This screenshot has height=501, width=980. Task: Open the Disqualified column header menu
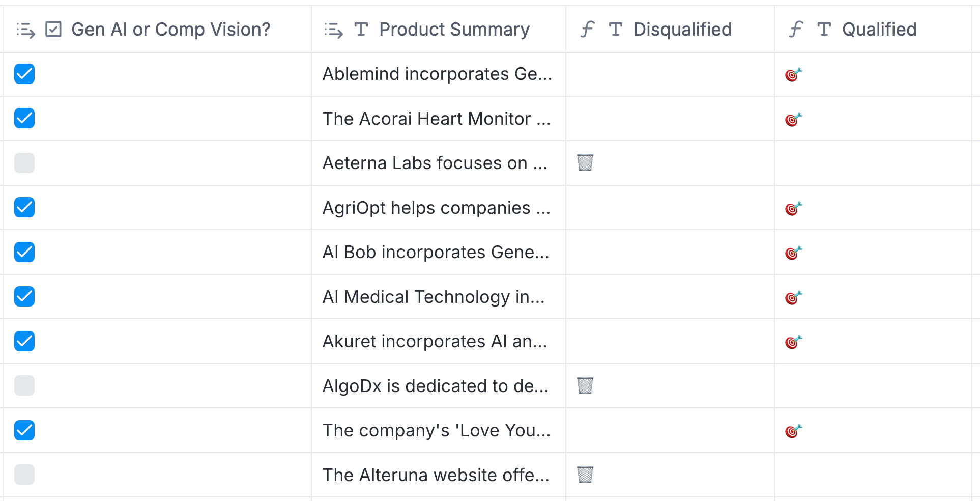[682, 30]
